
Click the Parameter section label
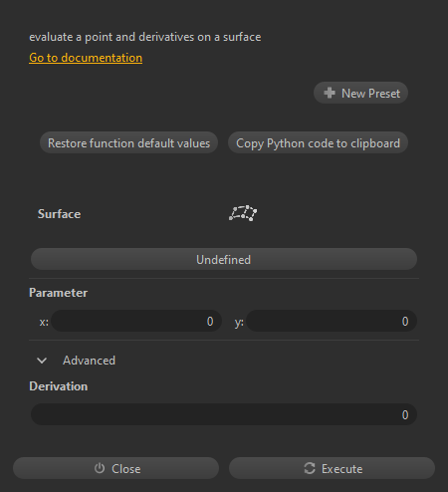(x=58, y=293)
